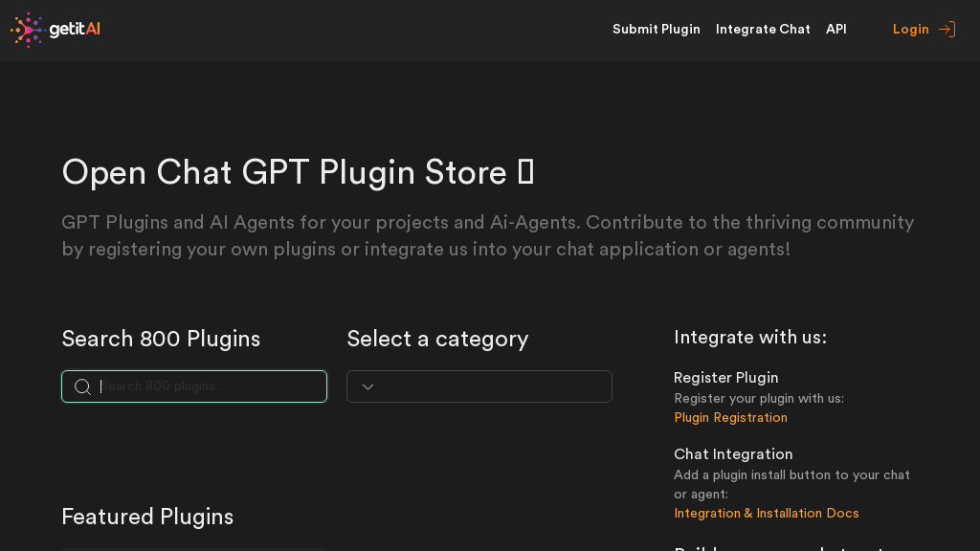Follow the Plugin Registration link
This screenshot has height=551, width=980.
point(730,418)
